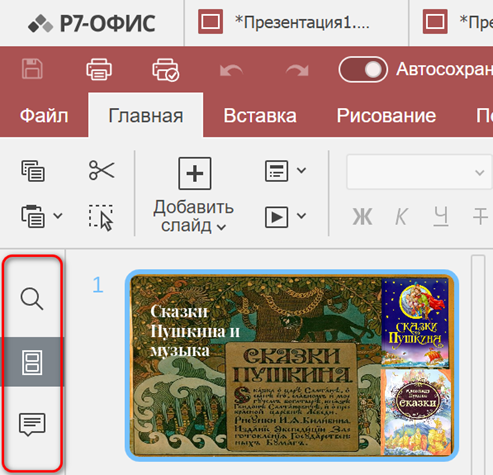Open the Файл menu tab

coord(44,116)
